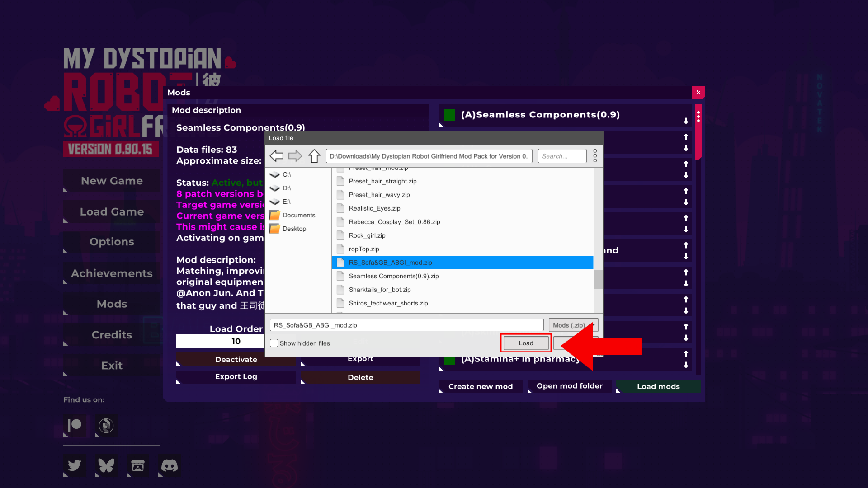Move (A)Stamina+ in pharmacy mod down
This screenshot has width=868, height=488.
point(686,365)
